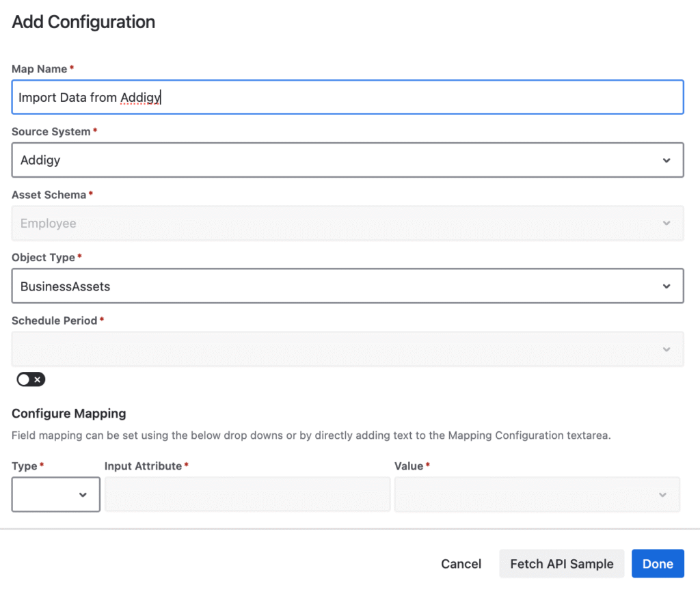The image size is (700, 594).
Task: Click the Schedule Period chevron arrow
Action: click(x=667, y=349)
